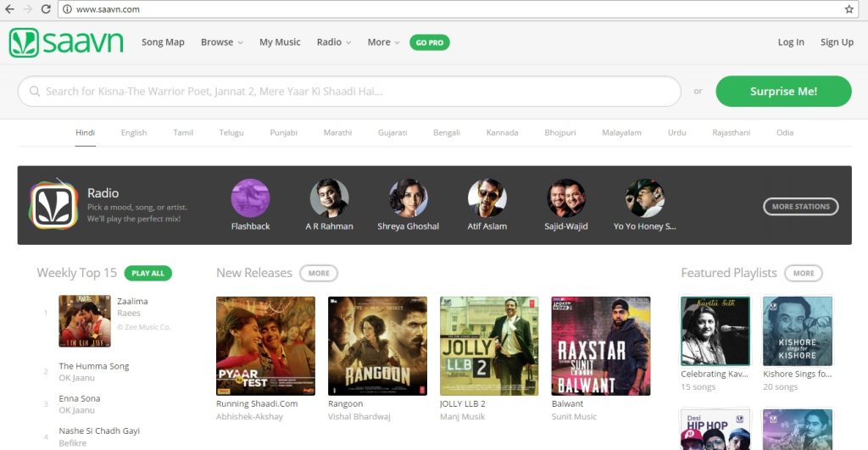Switch to the Punjabi language tab
The image size is (868, 450).
(283, 133)
